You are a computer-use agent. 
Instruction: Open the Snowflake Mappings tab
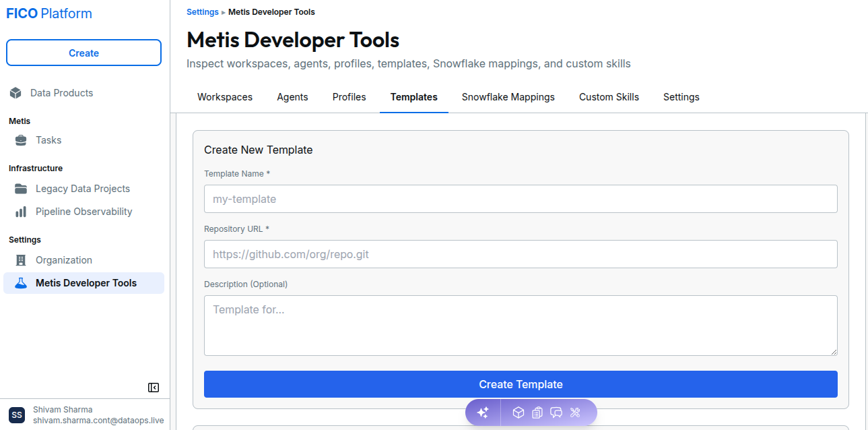(508, 97)
